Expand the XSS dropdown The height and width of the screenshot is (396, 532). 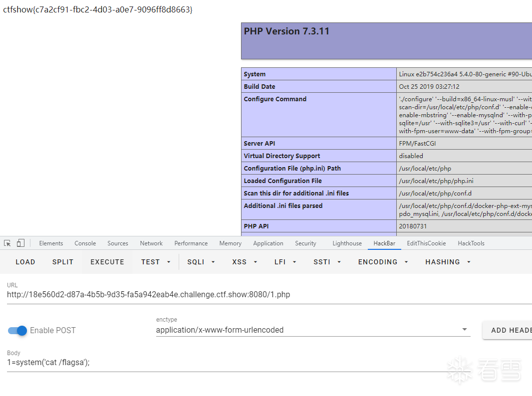[245, 262]
